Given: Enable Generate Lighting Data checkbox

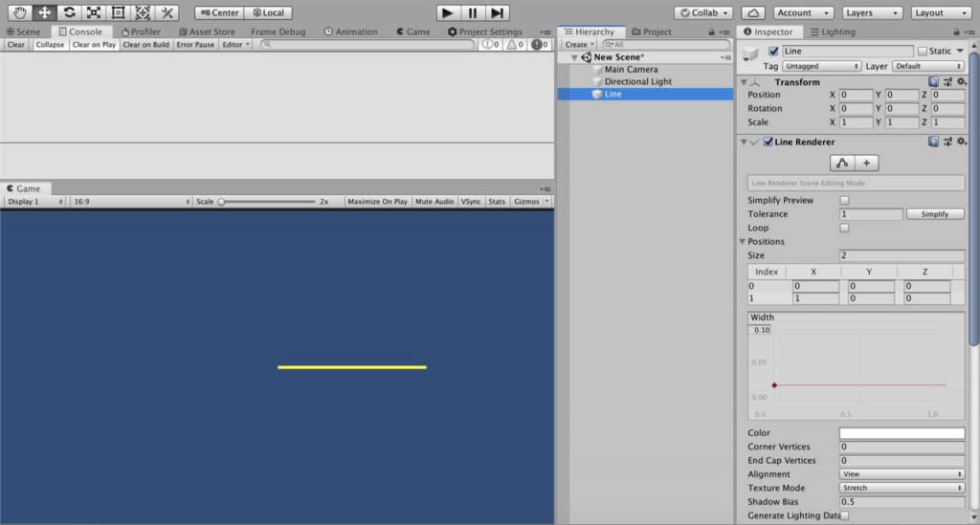Looking at the screenshot, I should coord(844,515).
